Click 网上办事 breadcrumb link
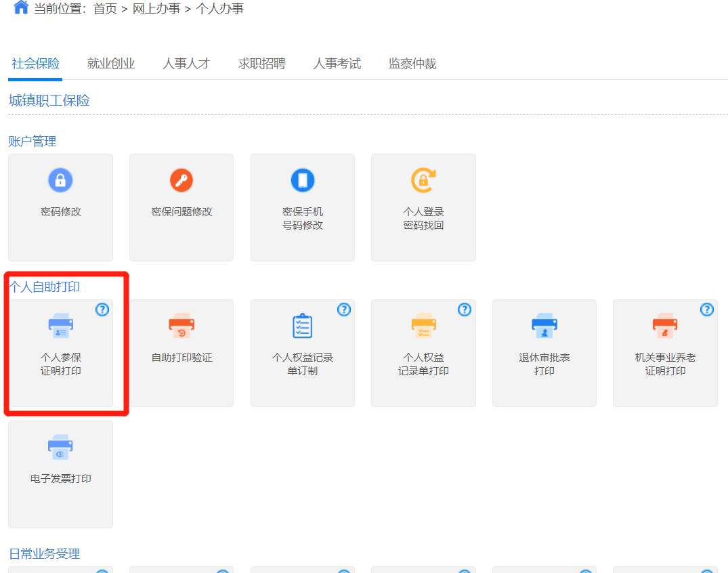728x573 pixels. point(156,9)
